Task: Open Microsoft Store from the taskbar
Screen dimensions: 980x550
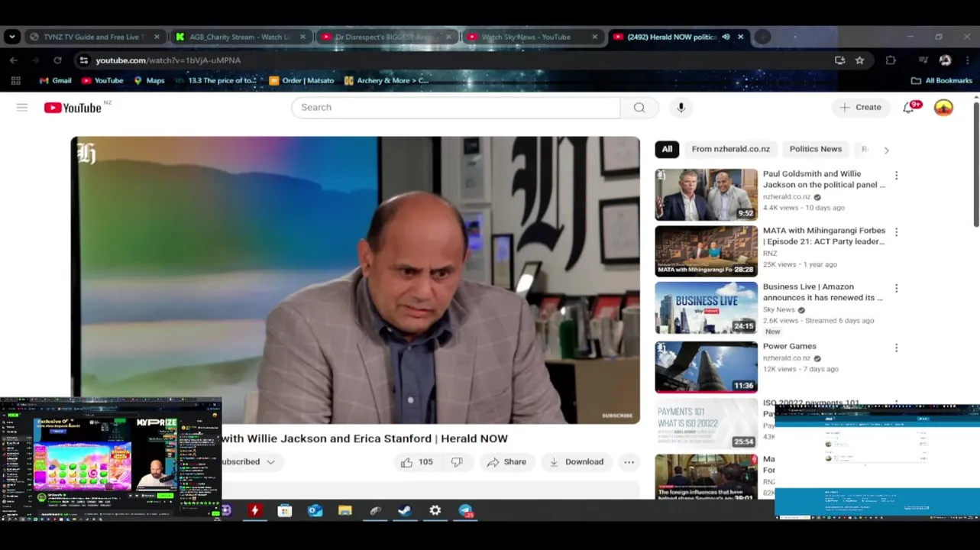Action: click(x=284, y=510)
